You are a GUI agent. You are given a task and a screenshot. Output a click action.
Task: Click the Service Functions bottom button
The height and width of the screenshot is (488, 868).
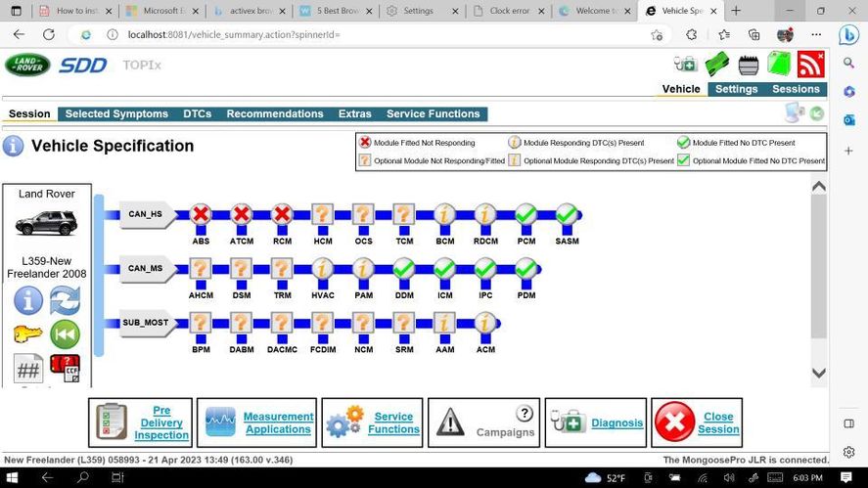[x=372, y=422]
